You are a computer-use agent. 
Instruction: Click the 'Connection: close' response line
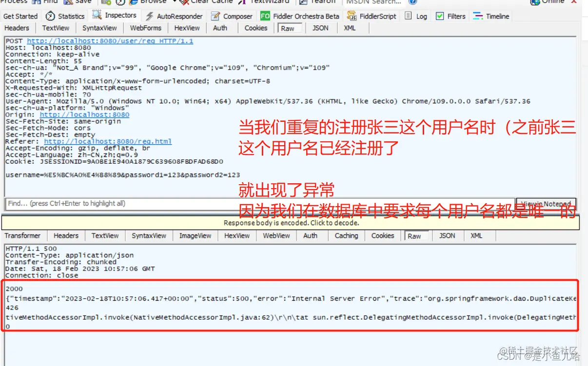[x=42, y=275]
